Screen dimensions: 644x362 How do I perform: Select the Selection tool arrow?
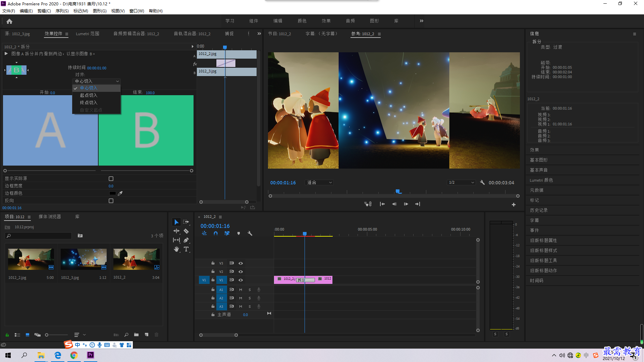coord(176,222)
